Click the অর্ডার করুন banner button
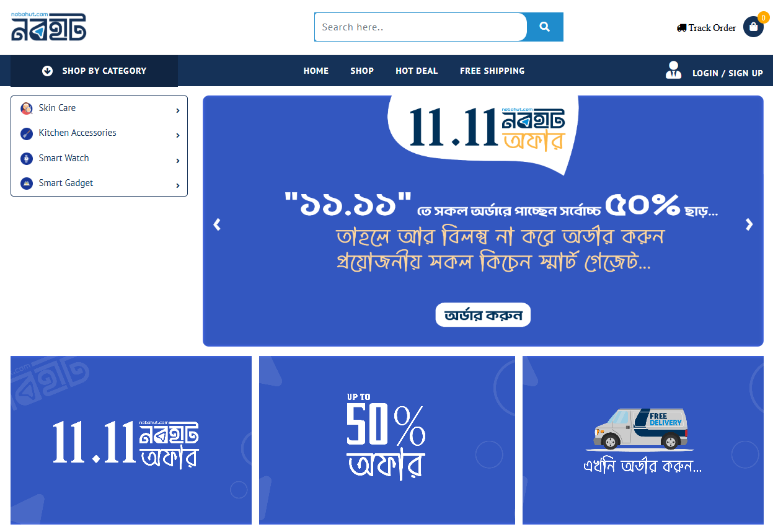773x532 pixels. pos(483,315)
